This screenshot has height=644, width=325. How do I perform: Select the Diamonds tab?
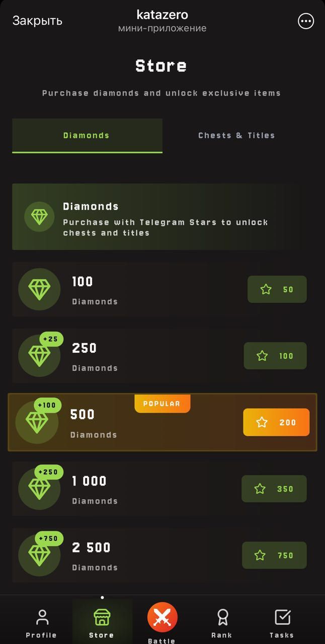click(87, 135)
